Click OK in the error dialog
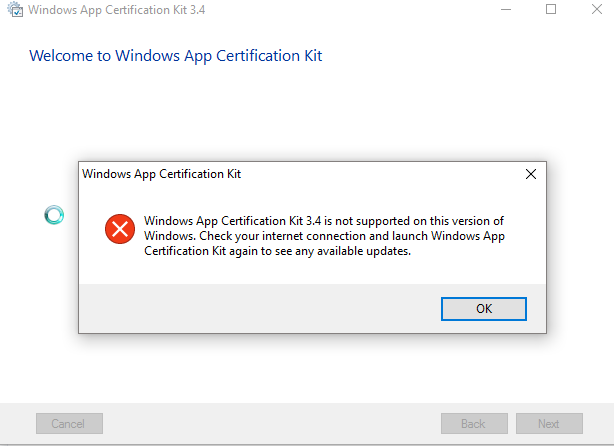 [484, 309]
